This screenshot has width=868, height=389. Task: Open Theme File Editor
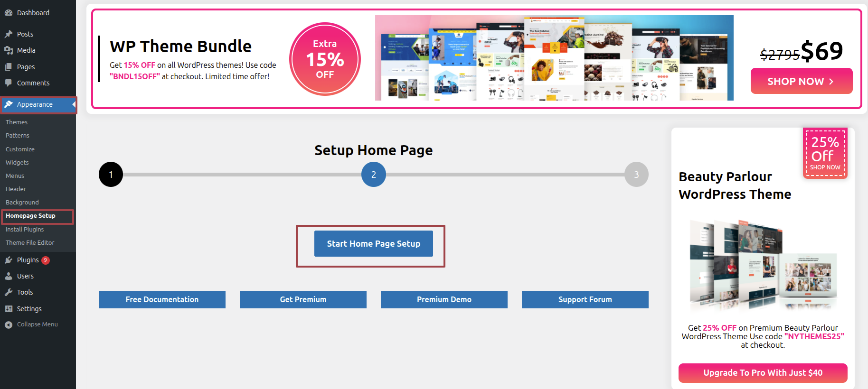pos(30,242)
